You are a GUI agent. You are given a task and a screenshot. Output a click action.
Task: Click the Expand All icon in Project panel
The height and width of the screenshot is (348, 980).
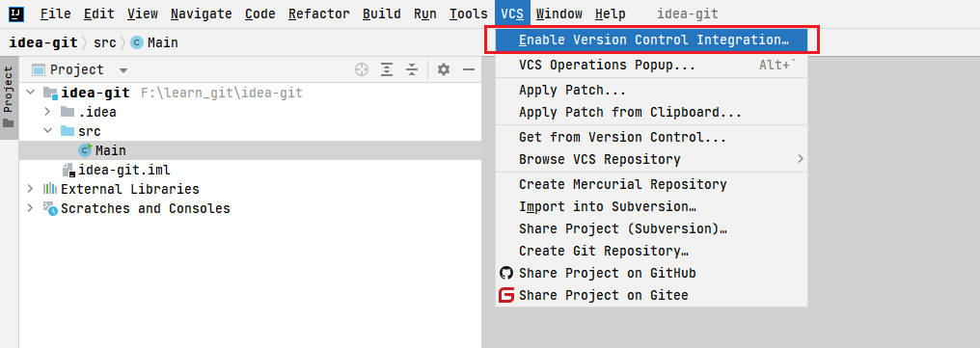387,70
